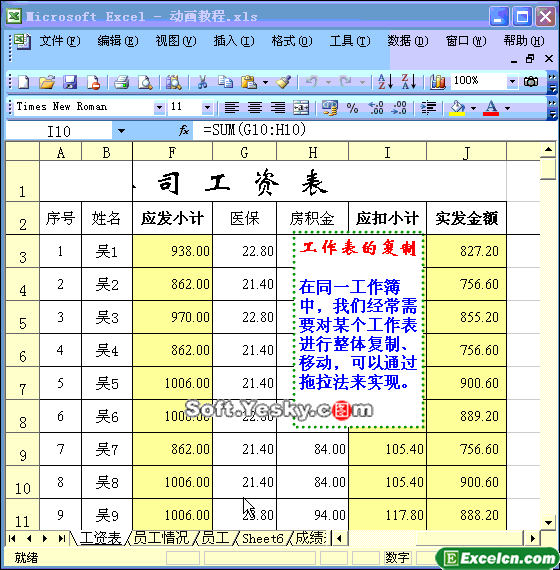The image size is (560, 570).
Task: Expand font color palette arrow
Action: pos(507,108)
